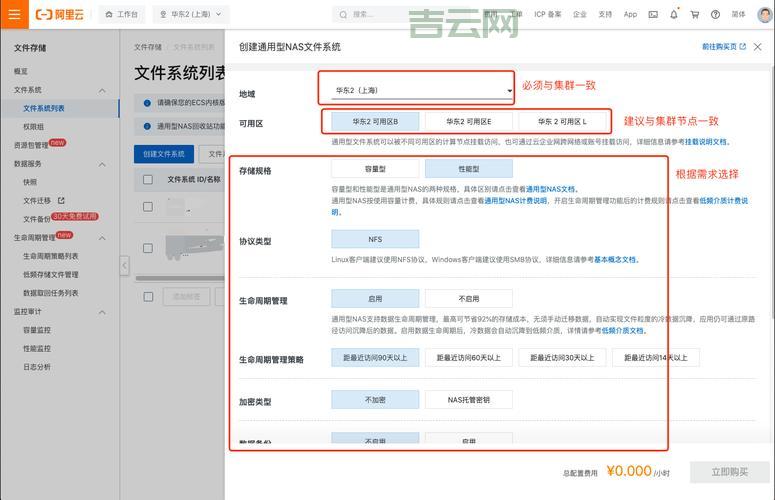This screenshot has width=775, height=500.
Task: Open 概览 in the sidebar
Action: pyautogui.click(x=21, y=72)
